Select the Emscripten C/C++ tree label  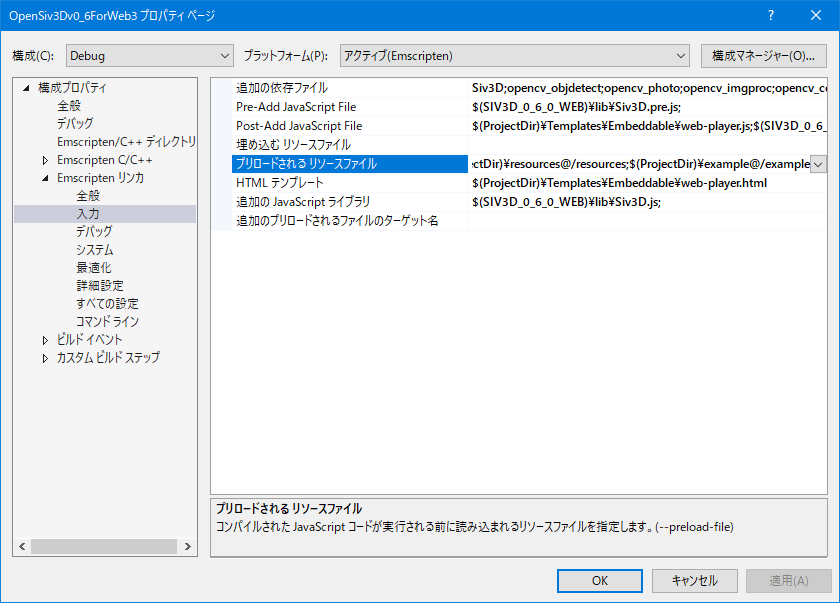pos(104,160)
